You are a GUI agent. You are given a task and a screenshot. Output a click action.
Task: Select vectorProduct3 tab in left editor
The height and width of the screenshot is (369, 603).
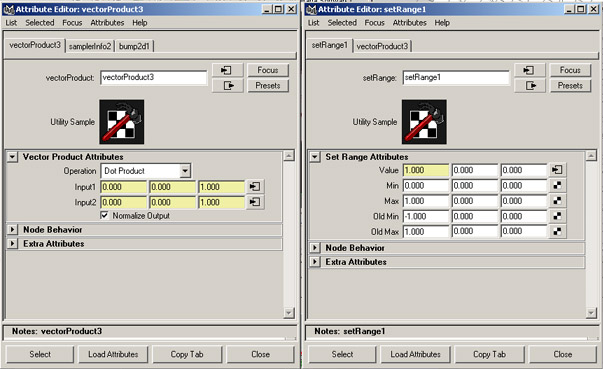pyautogui.click(x=35, y=45)
